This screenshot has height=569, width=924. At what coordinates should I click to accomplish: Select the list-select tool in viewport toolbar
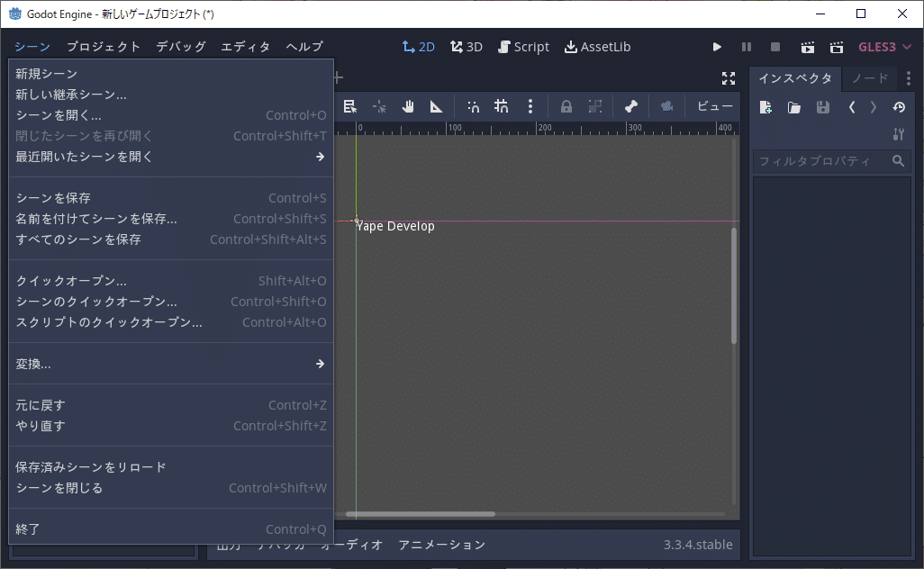tap(350, 106)
